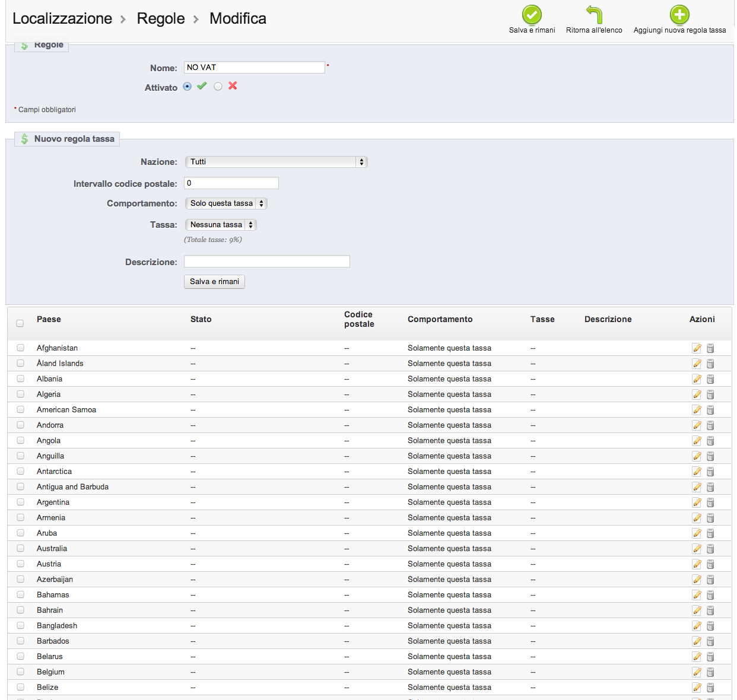Delete the Afghanistan tax rule
Viewport: 737px width, 700px height.
tap(710, 348)
